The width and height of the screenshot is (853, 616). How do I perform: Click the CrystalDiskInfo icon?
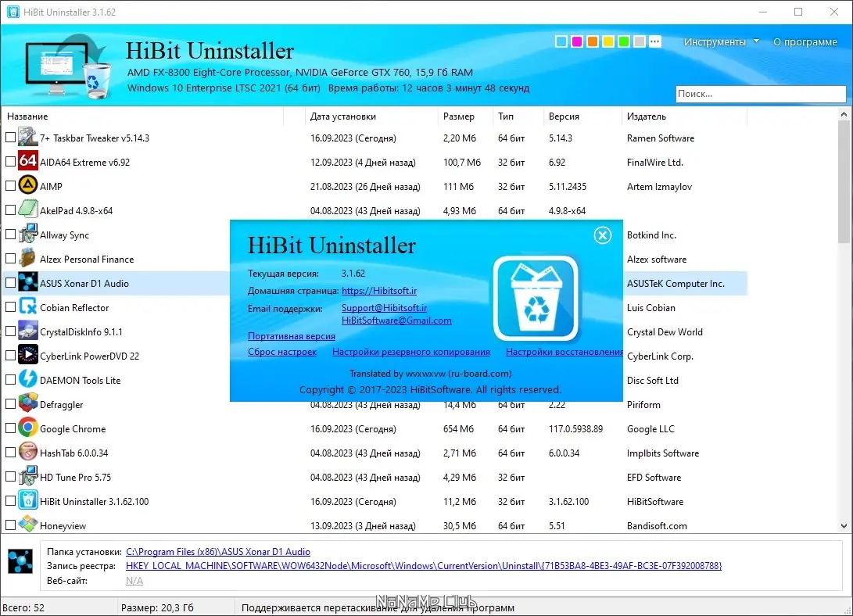[27, 331]
